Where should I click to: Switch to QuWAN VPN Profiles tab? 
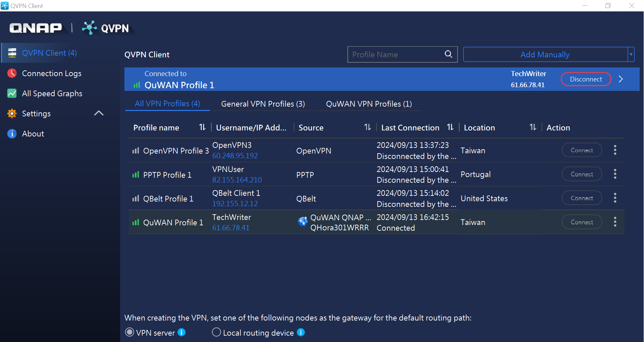tap(369, 104)
